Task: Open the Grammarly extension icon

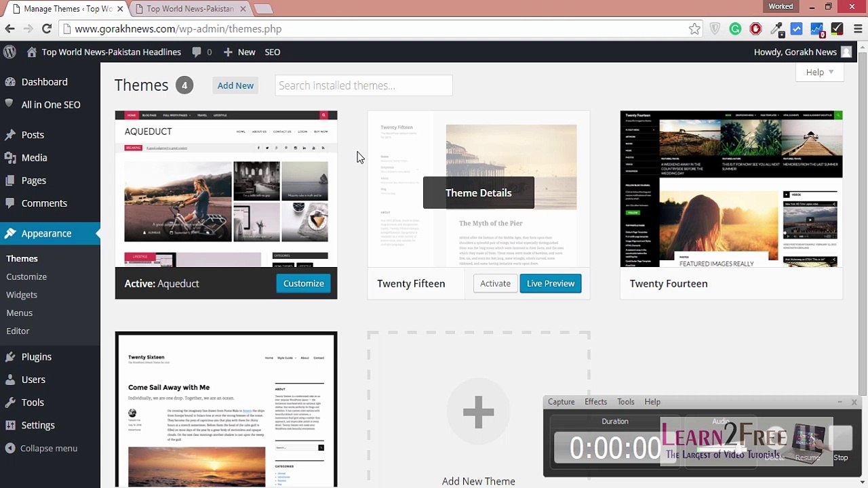Action: point(735,28)
